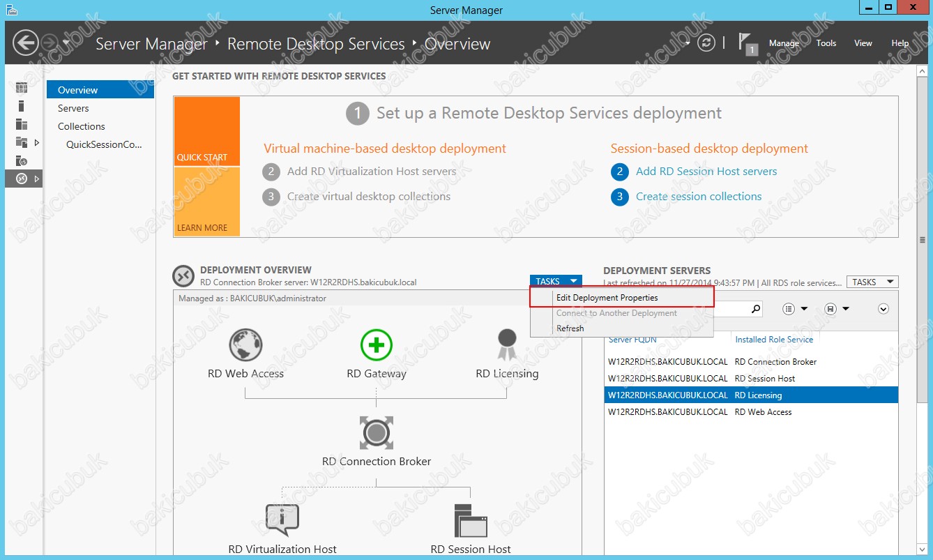This screenshot has width=933, height=560.
Task: Click the forward navigation arrow
Action: 50,43
